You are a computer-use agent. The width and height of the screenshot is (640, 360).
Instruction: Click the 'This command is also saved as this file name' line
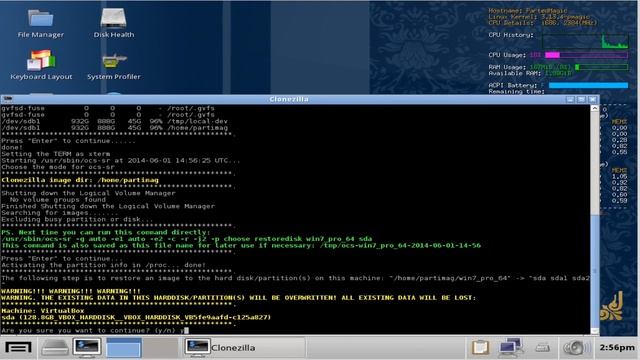[x=241, y=245]
